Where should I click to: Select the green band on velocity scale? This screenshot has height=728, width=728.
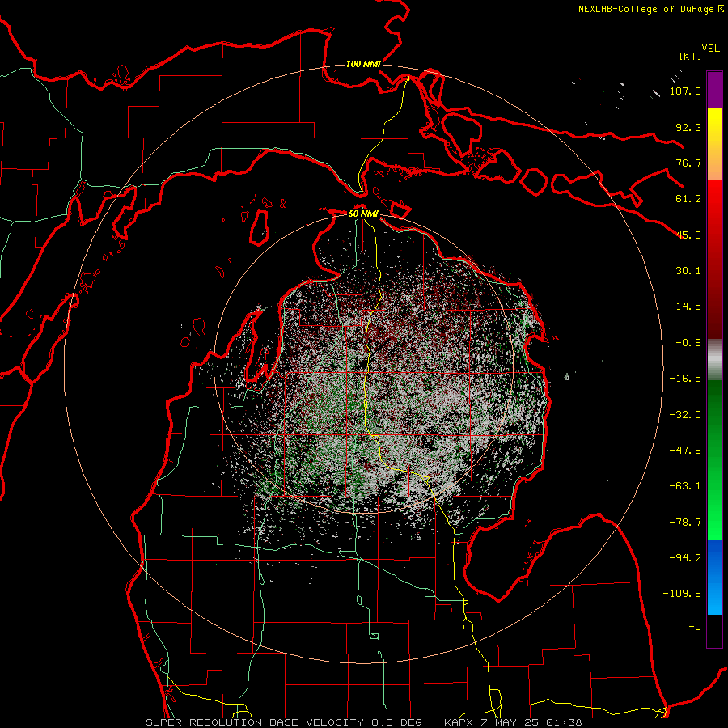coord(714,460)
